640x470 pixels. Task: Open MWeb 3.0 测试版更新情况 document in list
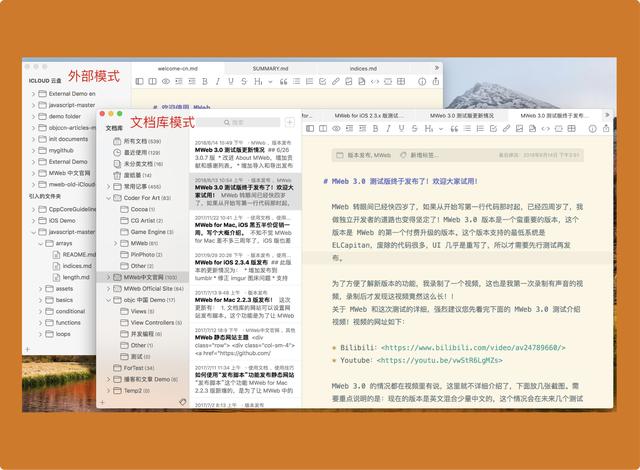tap(245, 154)
